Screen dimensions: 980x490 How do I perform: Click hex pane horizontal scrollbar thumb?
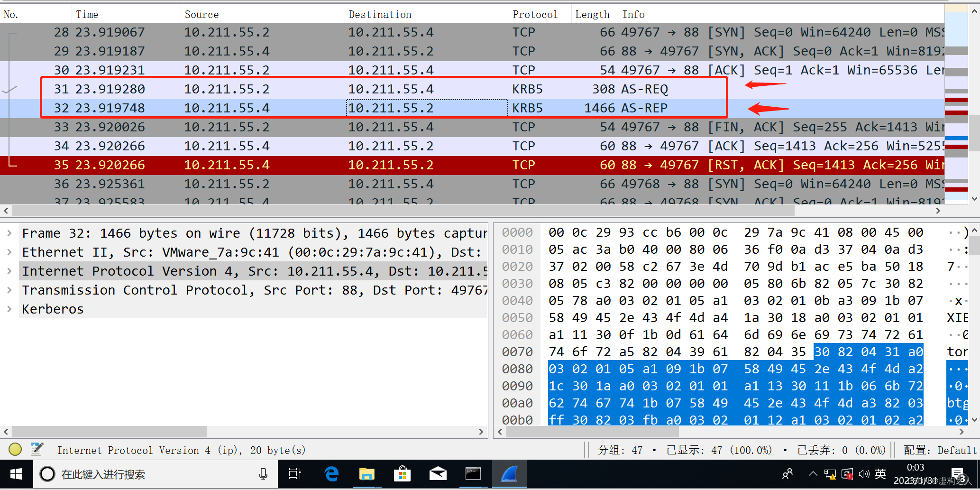tap(593, 432)
